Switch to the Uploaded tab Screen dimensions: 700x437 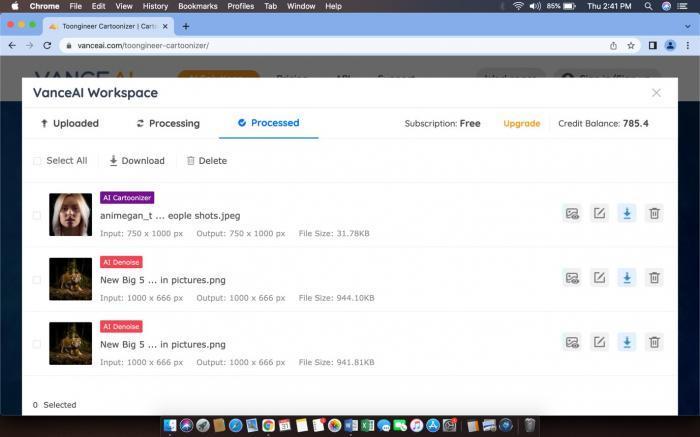point(69,123)
